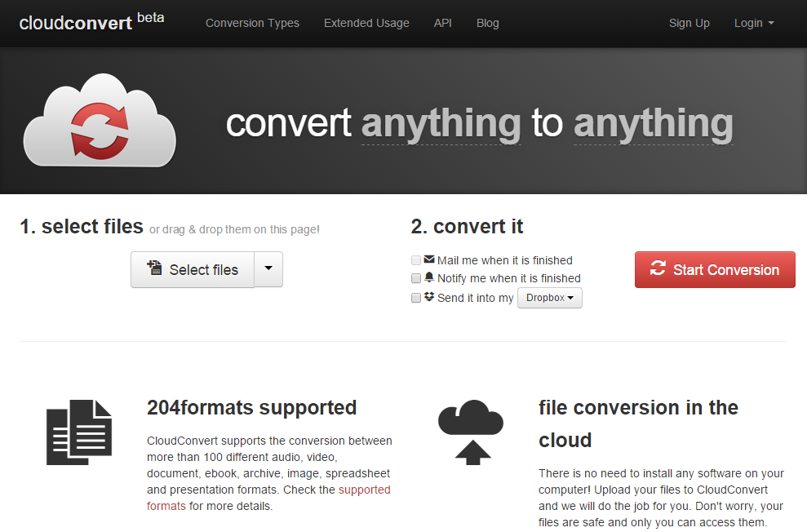Click the Start Conversion button
Screen dimensions: 807x532
point(715,269)
